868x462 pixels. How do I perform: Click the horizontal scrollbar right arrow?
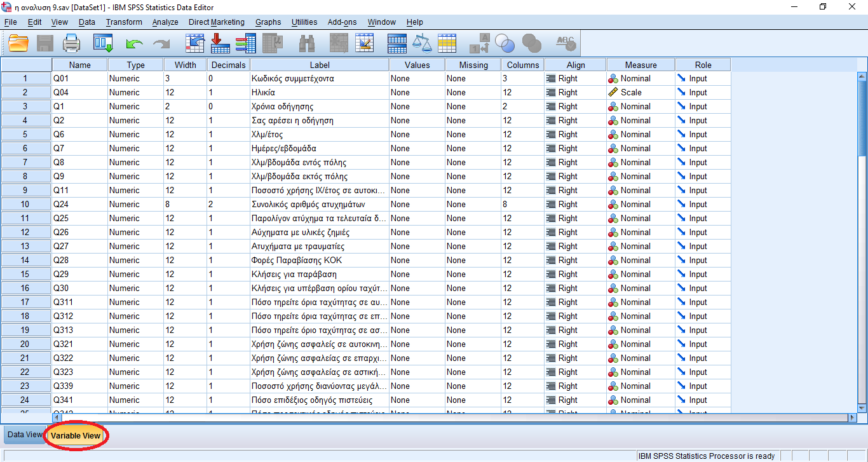coord(853,418)
